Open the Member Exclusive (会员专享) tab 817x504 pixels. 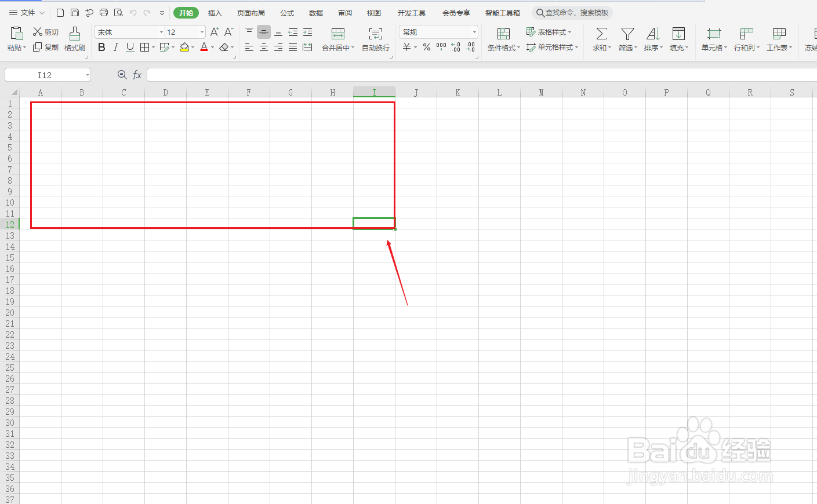[x=456, y=13]
